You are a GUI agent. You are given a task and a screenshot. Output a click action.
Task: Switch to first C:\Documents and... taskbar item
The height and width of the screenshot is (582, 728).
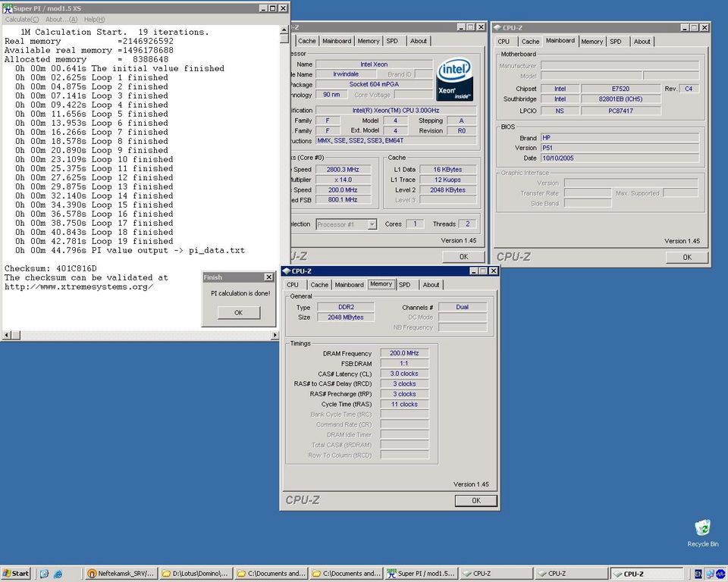(x=271, y=574)
